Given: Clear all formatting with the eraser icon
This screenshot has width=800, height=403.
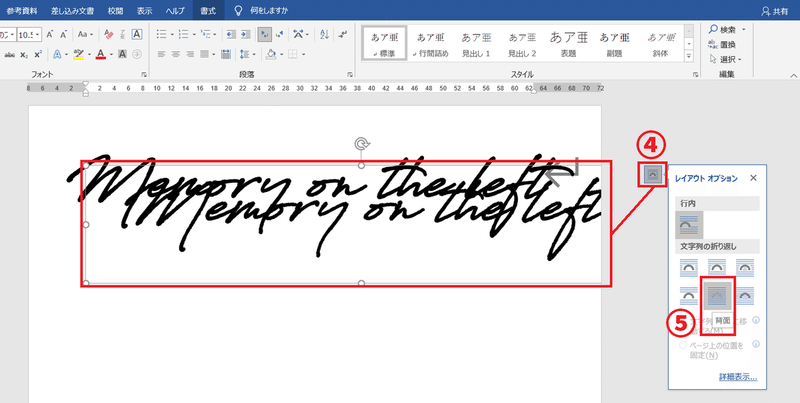Looking at the screenshot, I should click(x=108, y=35).
